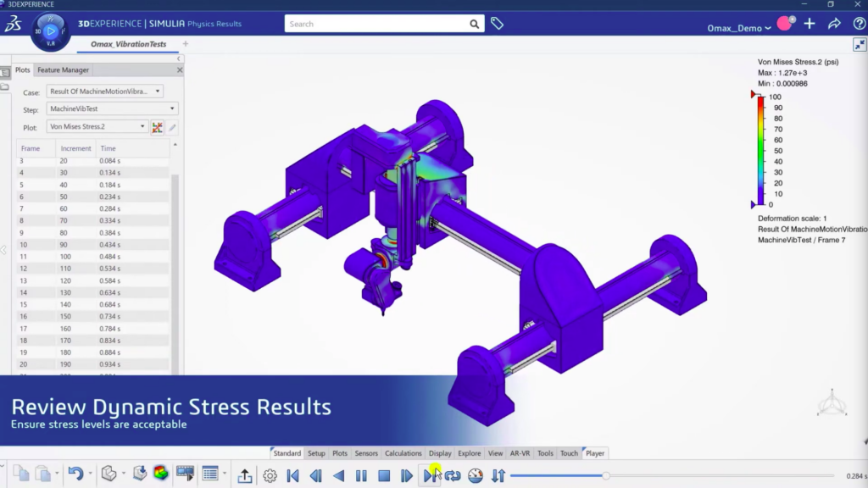
Task: Click the 3D compass play button
Action: (50, 31)
